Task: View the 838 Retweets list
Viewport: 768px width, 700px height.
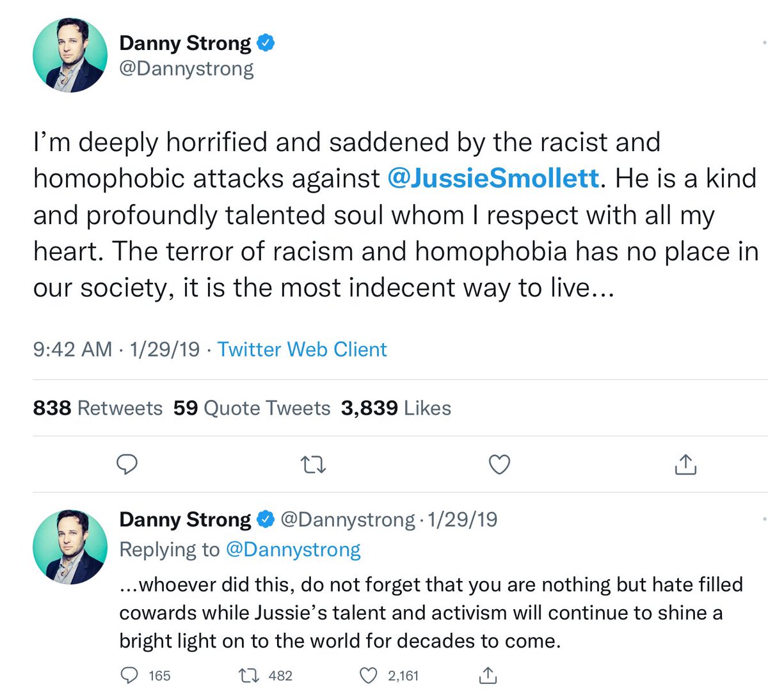Action: (97, 408)
